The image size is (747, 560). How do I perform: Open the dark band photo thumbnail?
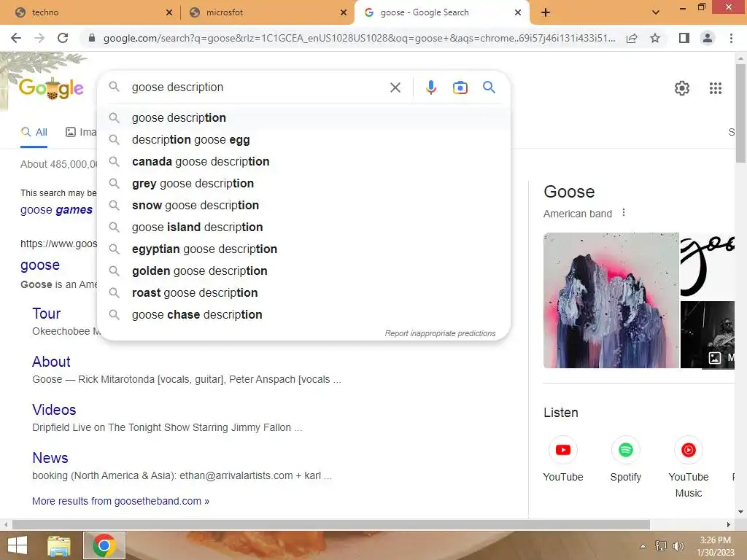click(707, 334)
